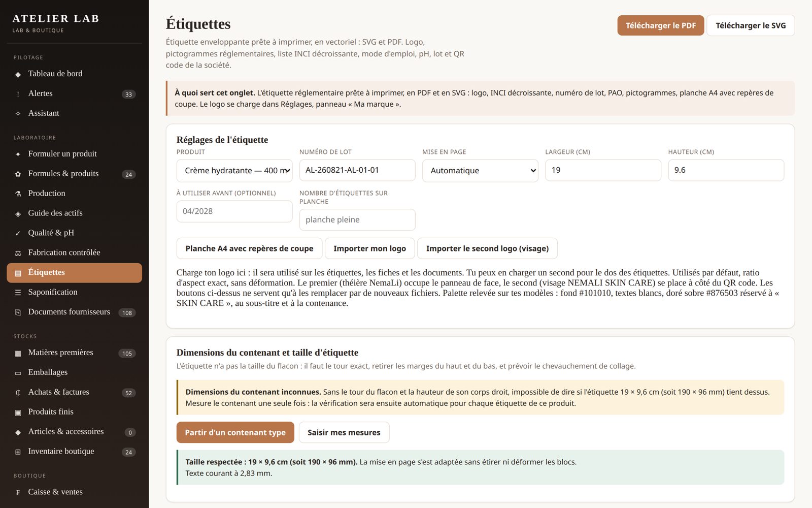Viewport: 812px width, 508px height.
Task: Open Caisse & ventes menu entry
Action: click(x=74, y=492)
